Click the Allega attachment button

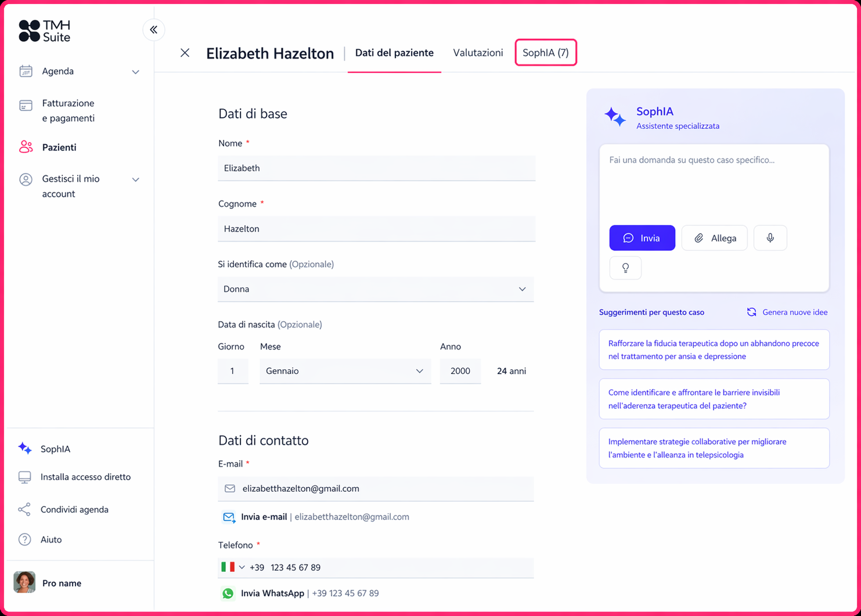pos(714,238)
